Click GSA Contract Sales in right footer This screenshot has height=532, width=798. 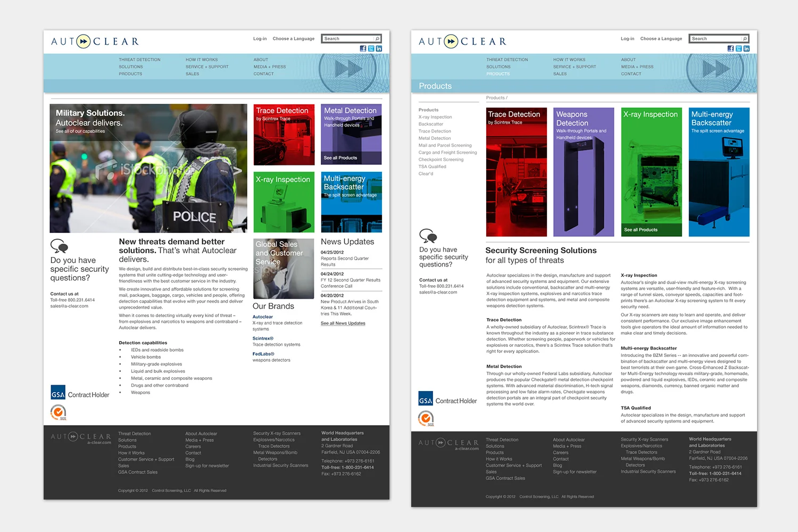point(505,478)
